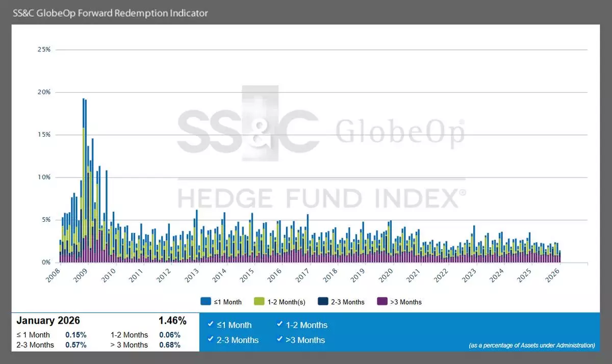
Task: Select the navy 2-3 Months legend swatch
Action: coord(322,302)
